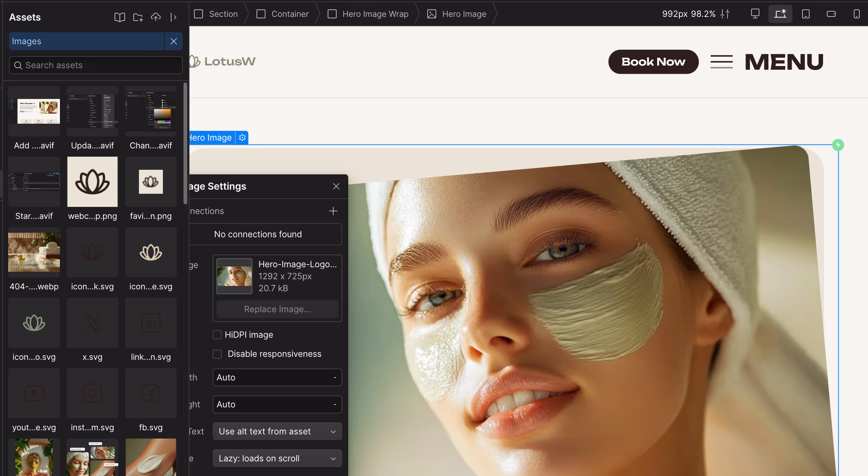868x476 pixels.
Task: Open Hero Image settings gear icon
Action: click(x=242, y=138)
